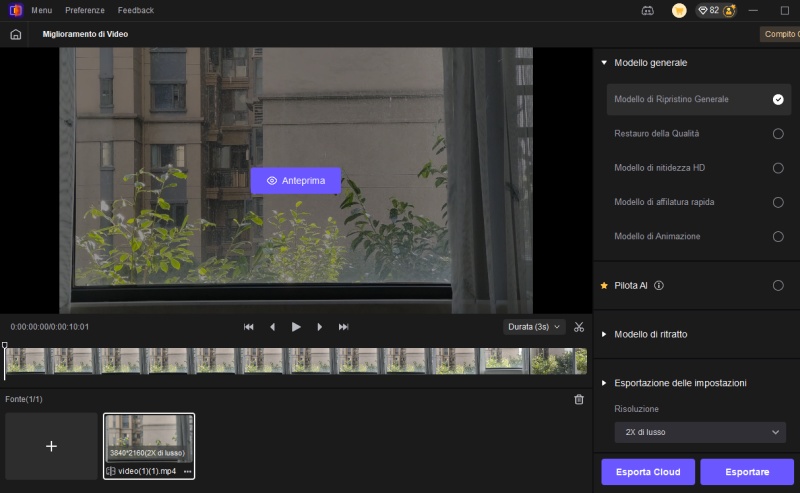This screenshot has height=493, width=800.
Task: Jump to first frame button
Action: pyautogui.click(x=248, y=327)
